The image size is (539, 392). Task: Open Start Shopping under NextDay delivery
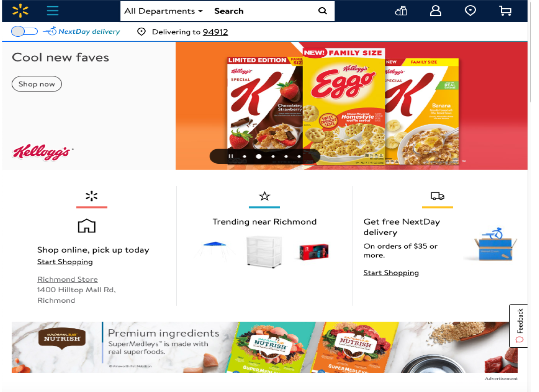[x=391, y=273]
